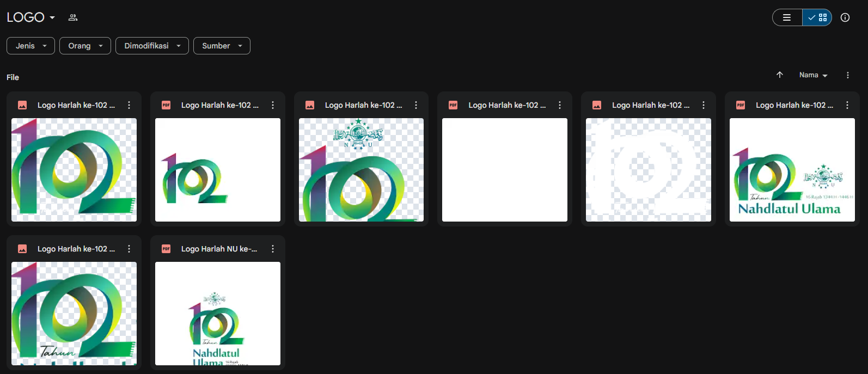Screen dimensions: 868x374
Task: Click image file icon on plain colorful 102 card without emblem
Action: pos(22,105)
